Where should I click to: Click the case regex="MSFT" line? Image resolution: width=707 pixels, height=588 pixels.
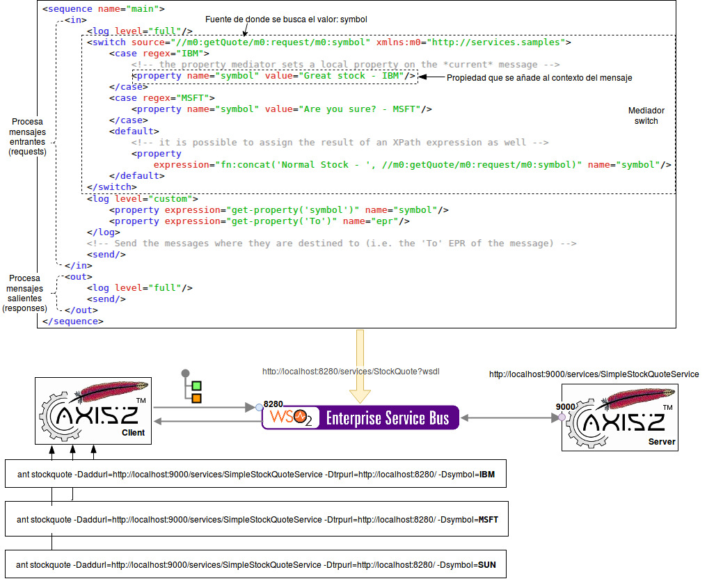[161, 98]
